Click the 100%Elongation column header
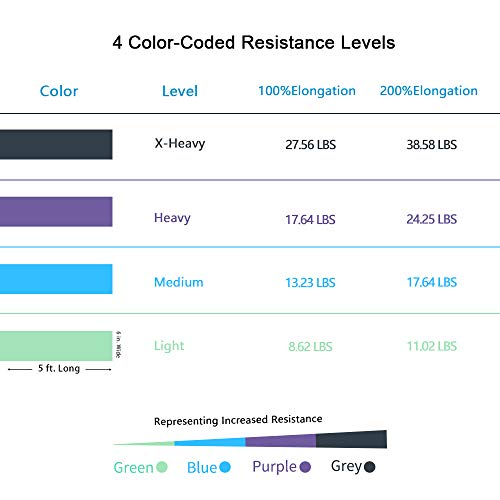 pos(307,91)
